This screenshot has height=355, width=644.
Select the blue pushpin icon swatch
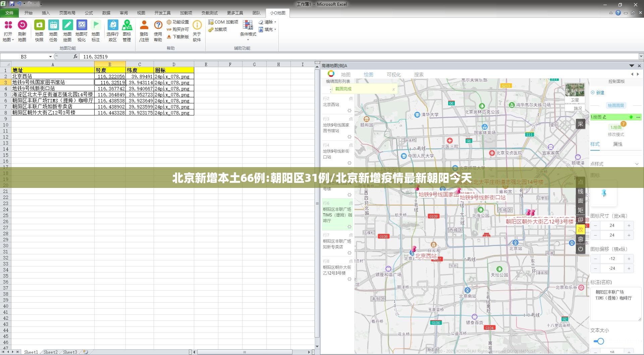604,193
